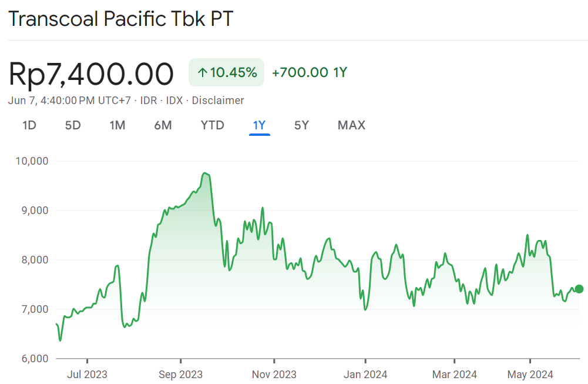Screen dimensions: 588x384
Task: Open the 1M price chart
Action: [117, 125]
